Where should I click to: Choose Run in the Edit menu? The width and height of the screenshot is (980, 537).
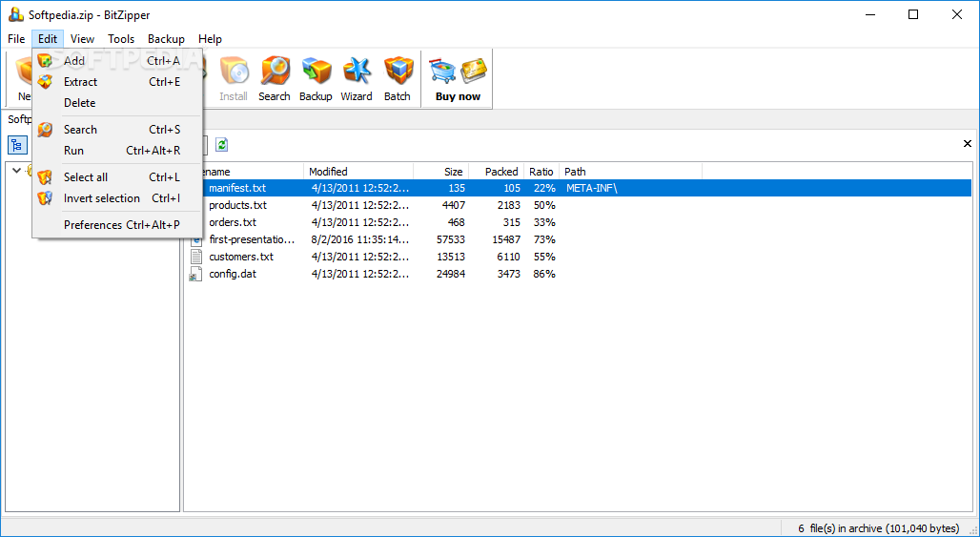pos(117,150)
